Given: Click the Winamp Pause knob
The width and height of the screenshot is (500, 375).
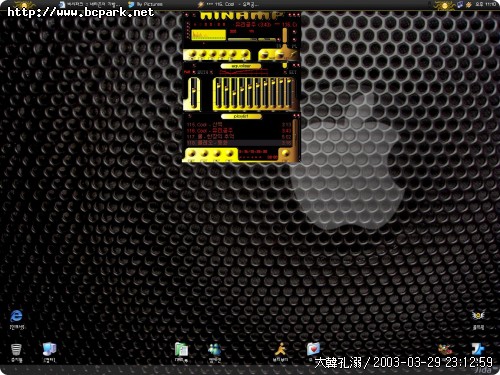Looking at the screenshot, I should 213,54.
